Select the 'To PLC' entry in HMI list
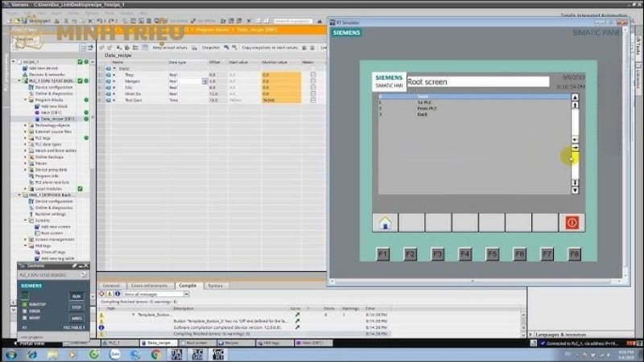The width and height of the screenshot is (644, 362). click(424, 103)
